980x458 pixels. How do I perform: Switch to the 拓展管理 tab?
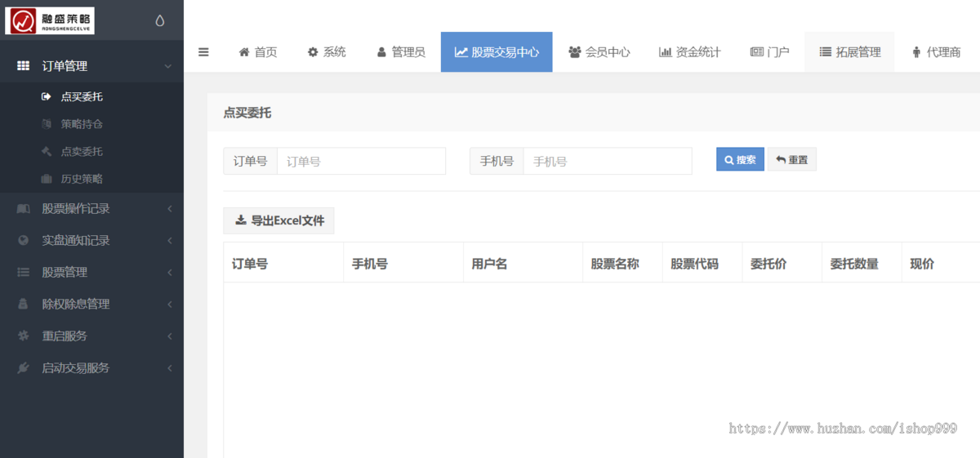click(850, 52)
